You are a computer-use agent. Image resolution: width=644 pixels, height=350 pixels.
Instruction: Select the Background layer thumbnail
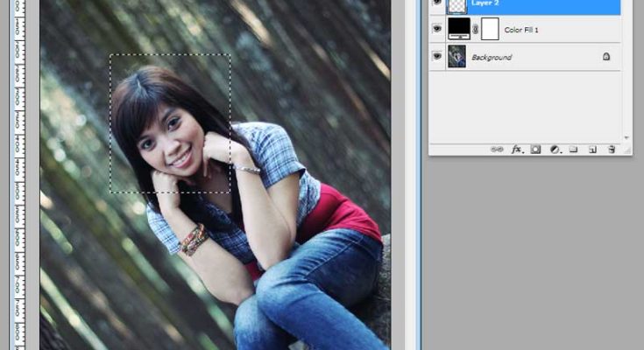[456, 56]
